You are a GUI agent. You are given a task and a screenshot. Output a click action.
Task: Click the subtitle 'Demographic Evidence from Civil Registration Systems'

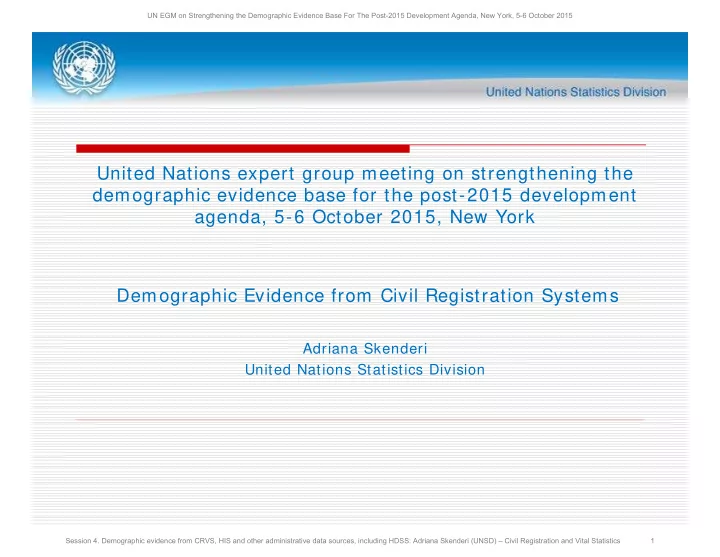tap(368, 296)
